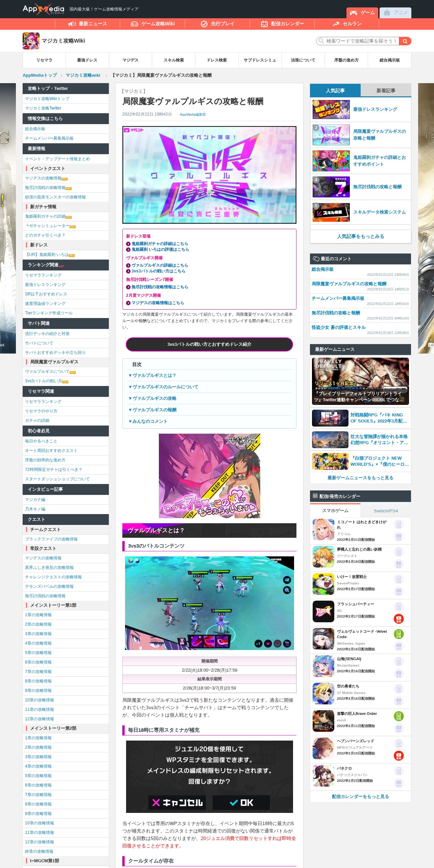
Task: Click the green article icon for 進撃の巨人Brave Order
Action: tap(399, 716)
